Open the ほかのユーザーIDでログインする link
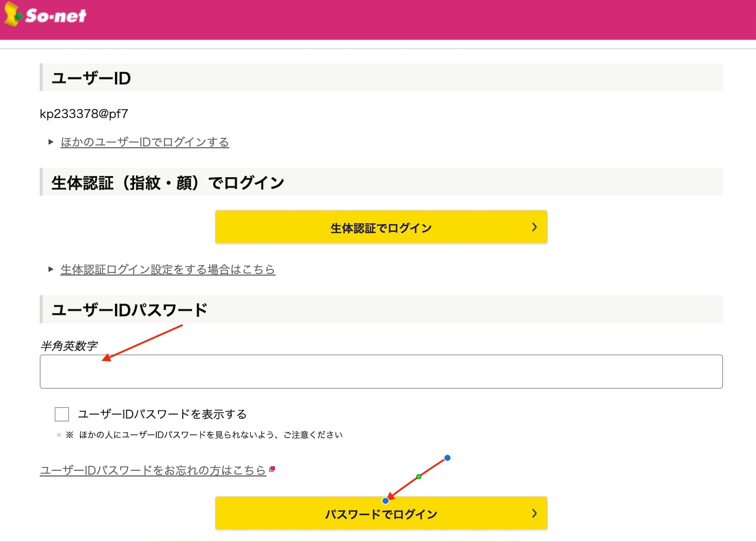The image size is (756, 542). click(145, 142)
